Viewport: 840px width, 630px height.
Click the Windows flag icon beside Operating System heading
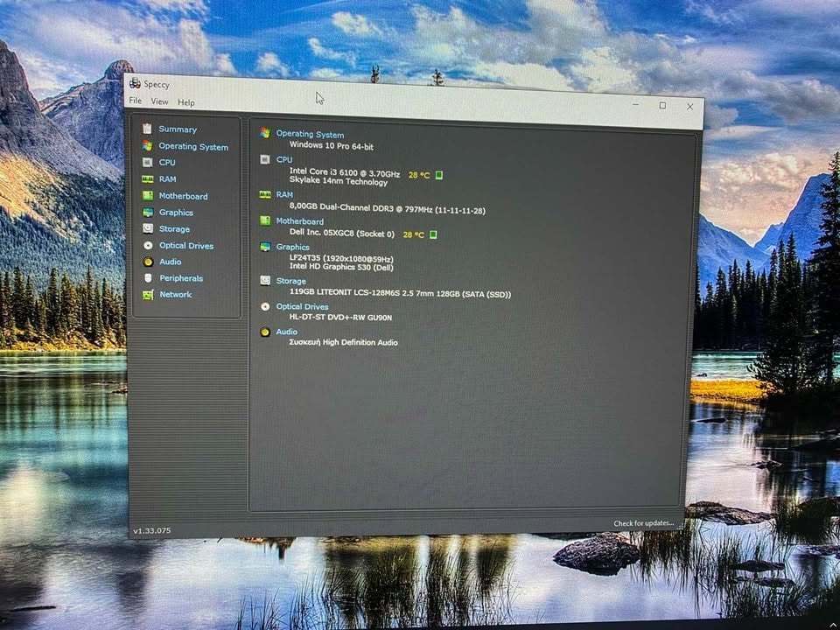click(x=265, y=133)
